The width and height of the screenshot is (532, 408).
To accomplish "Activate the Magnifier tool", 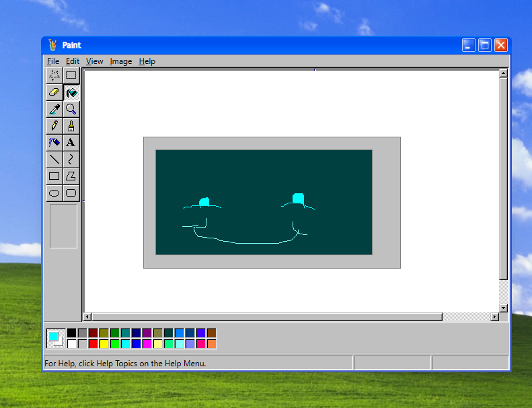I will (x=71, y=109).
